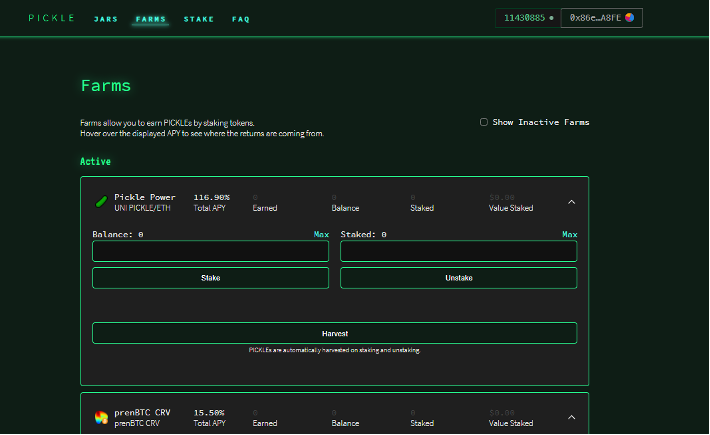Focus the Staked amount input field
The height and width of the screenshot is (435, 710).
pos(459,251)
